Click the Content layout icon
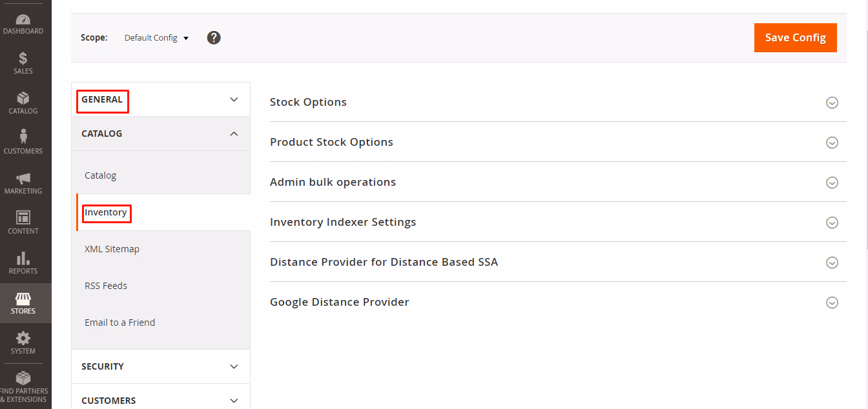The image size is (868, 409). pos(23,218)
